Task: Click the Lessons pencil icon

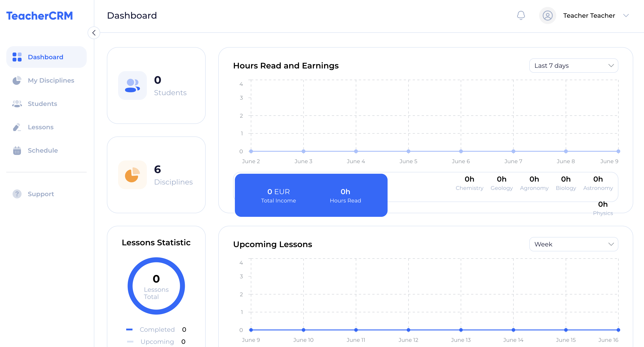Action: pyautogui.click(x=17, y=127)
